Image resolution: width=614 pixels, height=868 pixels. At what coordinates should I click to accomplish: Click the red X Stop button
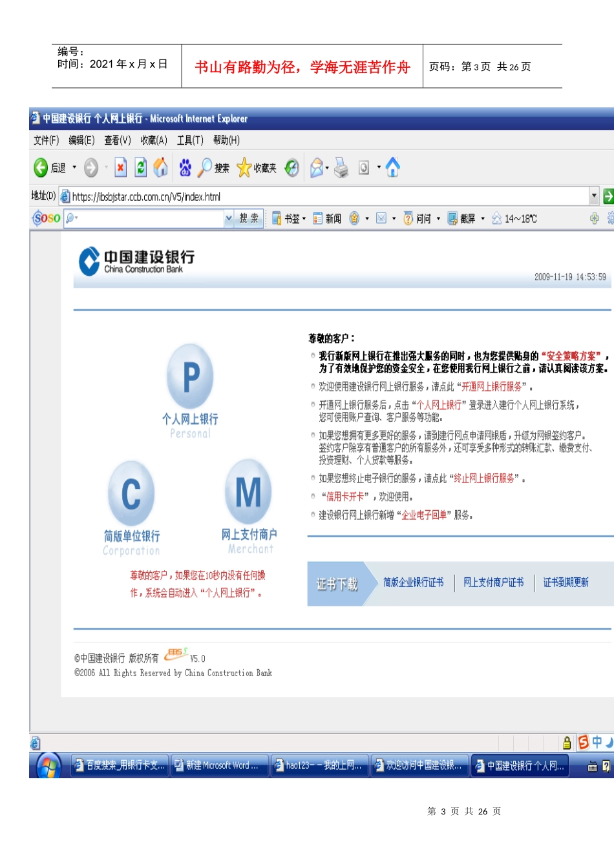tap(120, 167)
